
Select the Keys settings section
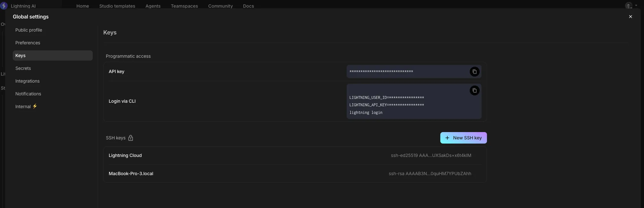[53, 56]
